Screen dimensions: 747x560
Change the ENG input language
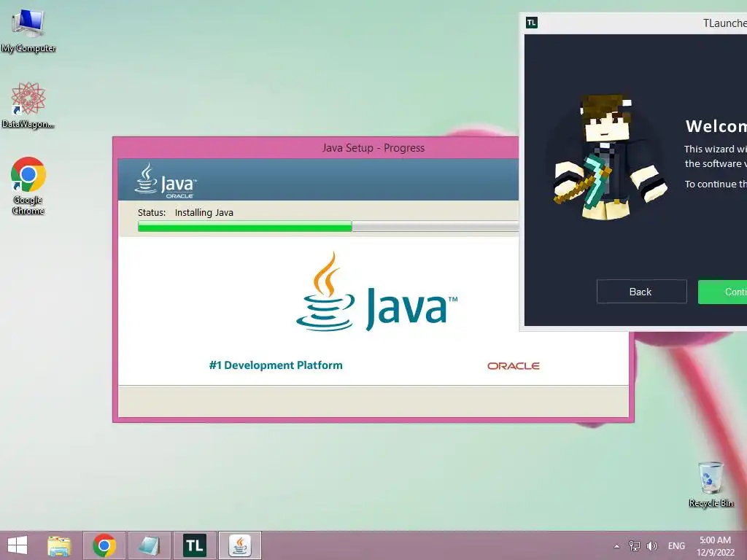pos(676,545)
